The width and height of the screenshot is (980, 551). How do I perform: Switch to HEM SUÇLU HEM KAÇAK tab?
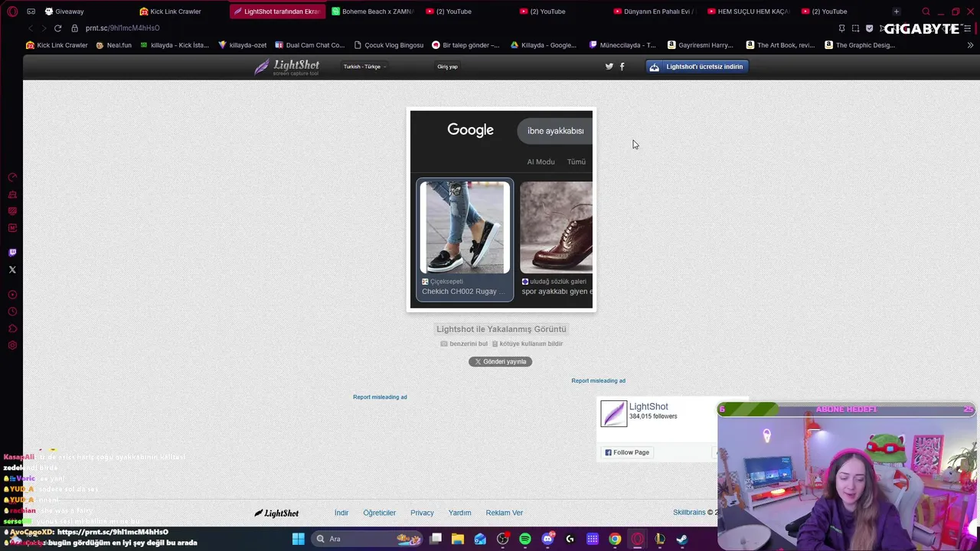click(x=749, y=11)
